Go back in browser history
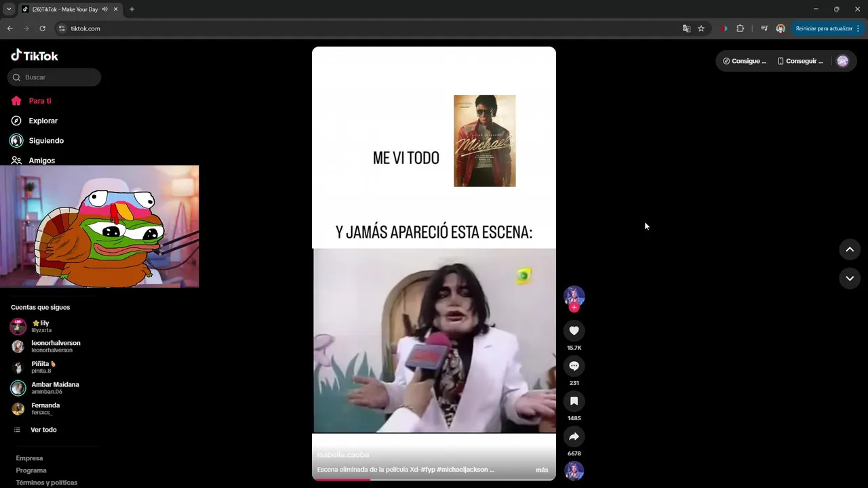Image resolution: width=868 pixels, height=488 pixels. (10, 28)
